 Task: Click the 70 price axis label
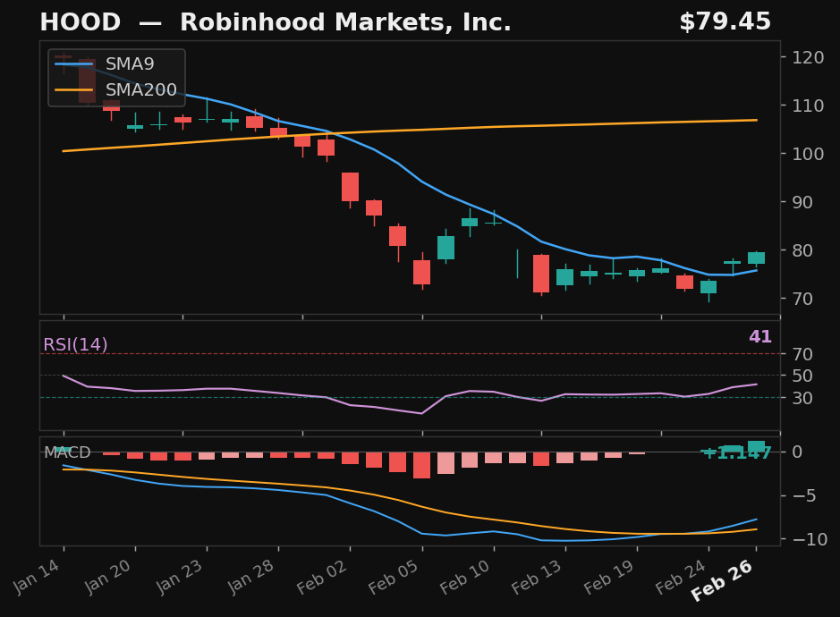[x=802, y=299]
